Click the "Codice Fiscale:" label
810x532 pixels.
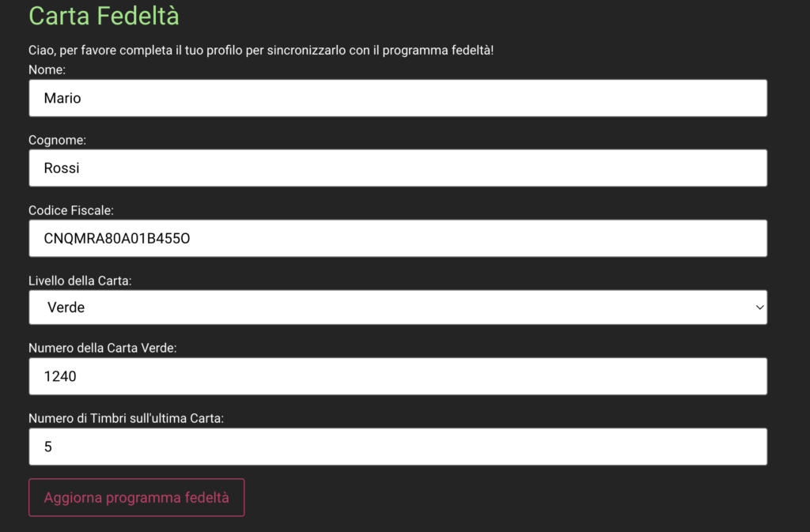pyautogui.click(x=71, y=210)
